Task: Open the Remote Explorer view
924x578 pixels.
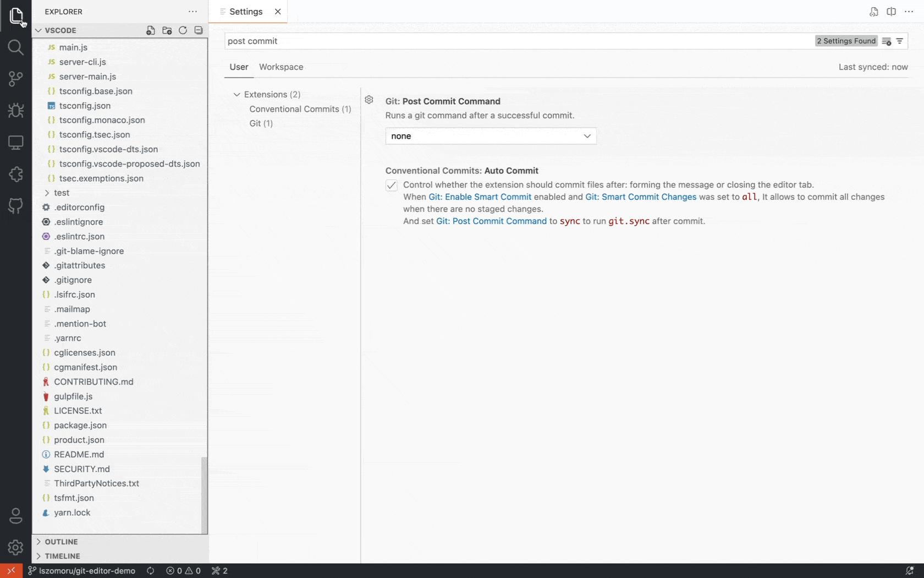Action: [x=15, y=143]
